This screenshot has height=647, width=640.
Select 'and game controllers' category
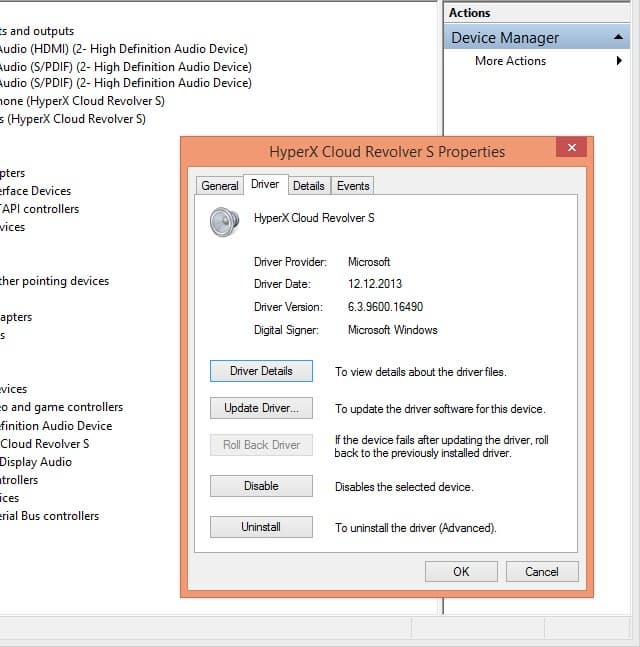point(61,407)
